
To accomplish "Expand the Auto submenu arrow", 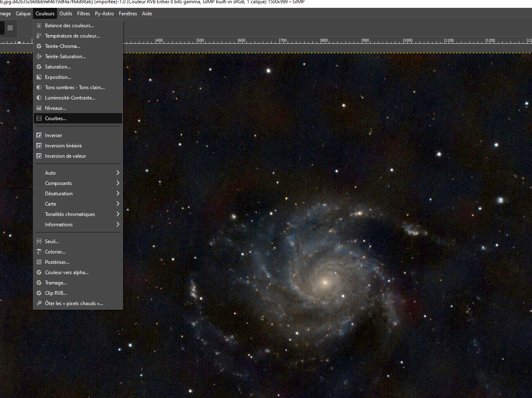I will tap(118, 173).
